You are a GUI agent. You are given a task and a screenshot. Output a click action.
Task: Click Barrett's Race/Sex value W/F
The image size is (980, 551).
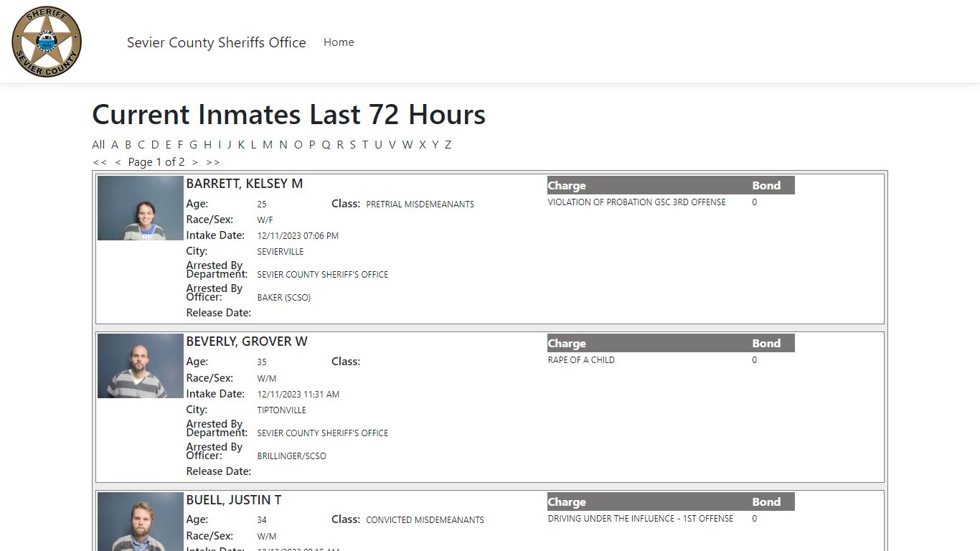click(x=265, y=220)
